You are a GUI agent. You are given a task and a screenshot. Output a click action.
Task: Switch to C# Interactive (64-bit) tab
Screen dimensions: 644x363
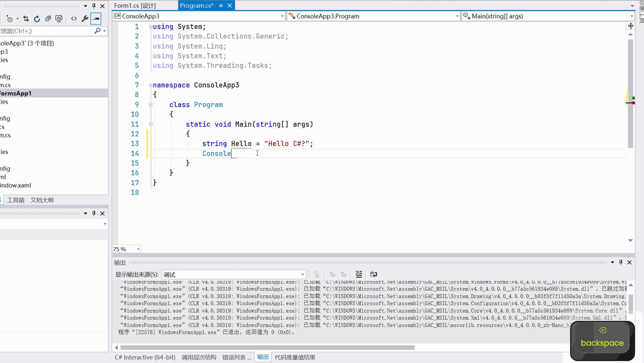tap(145, 357)
